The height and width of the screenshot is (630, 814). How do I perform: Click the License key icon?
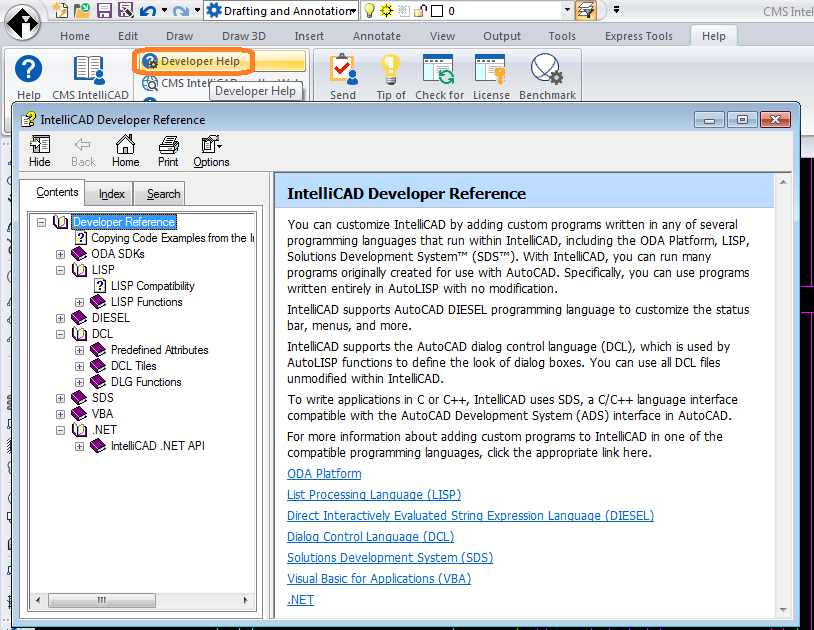(x=490, y=69)
